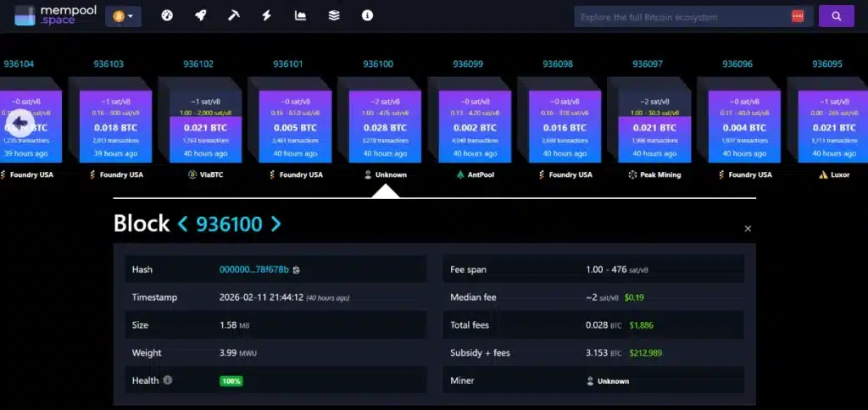Open the Docs stack icon

point(334,15)
